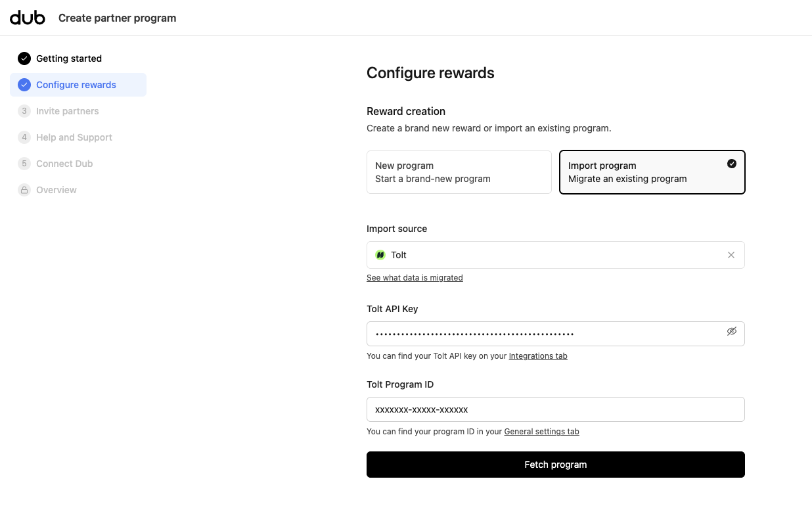This screenshot has height=525, width=812.
Task: Click the step 5 number badge
Action: [24, 164]
